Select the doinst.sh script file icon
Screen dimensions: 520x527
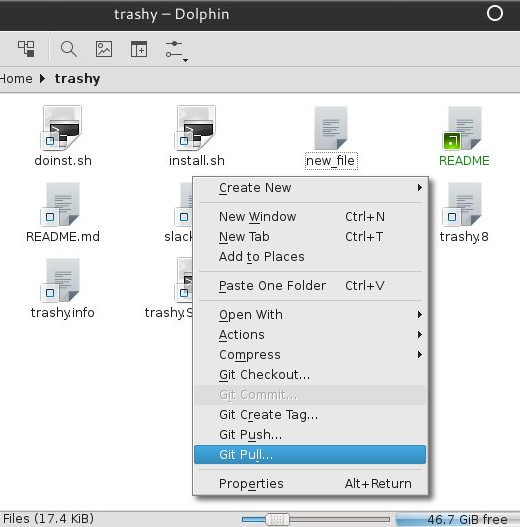click(62, 128)
